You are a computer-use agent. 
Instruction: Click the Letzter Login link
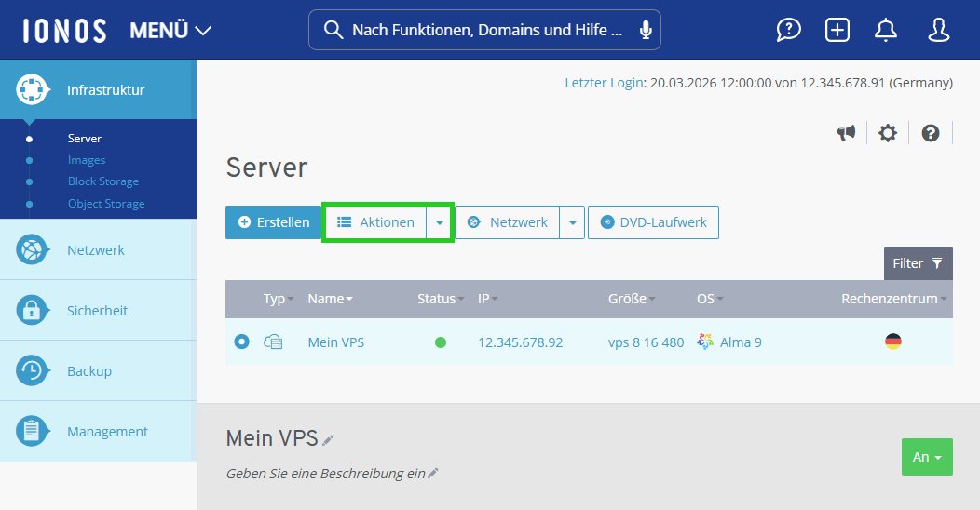(x=604, y=83)
